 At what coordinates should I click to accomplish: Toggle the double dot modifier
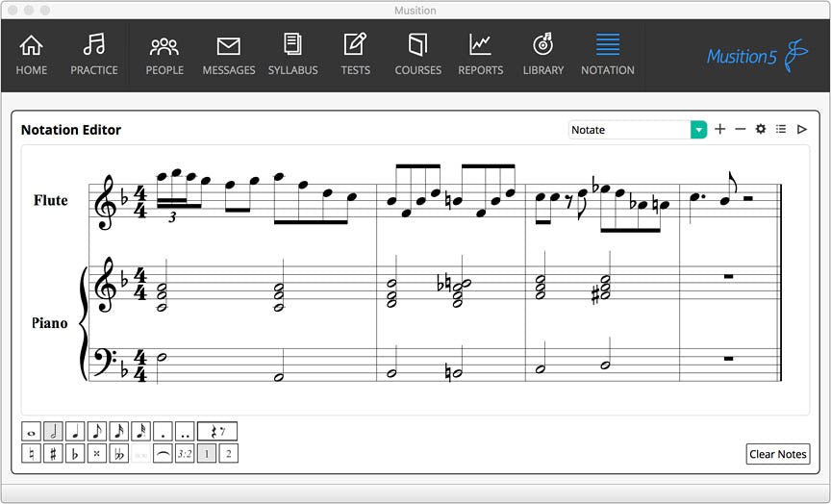(185, 432)
